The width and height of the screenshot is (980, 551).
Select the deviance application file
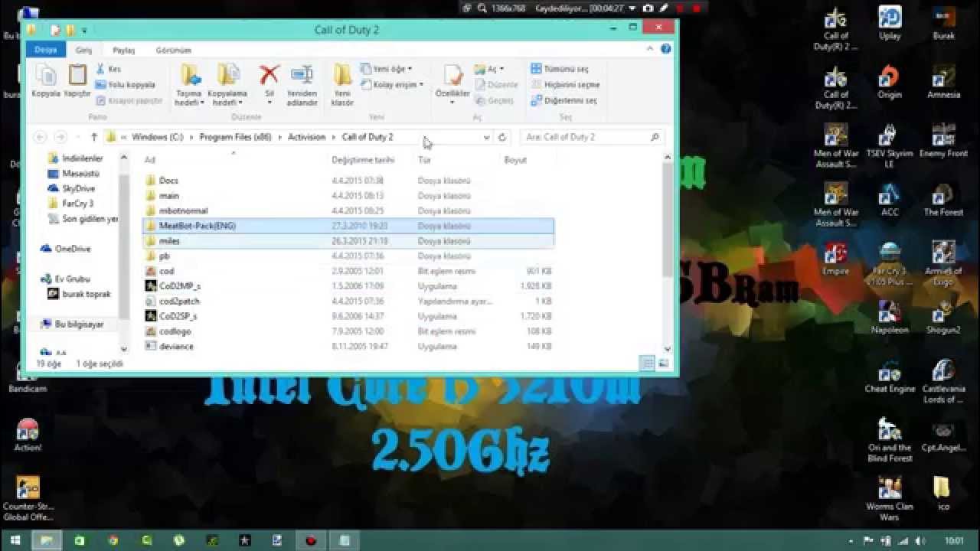348,347
